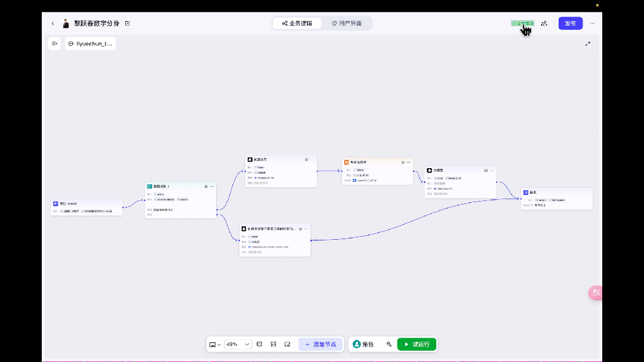
Task: Click the 添加节点 add node button
Action: (321, 344)
